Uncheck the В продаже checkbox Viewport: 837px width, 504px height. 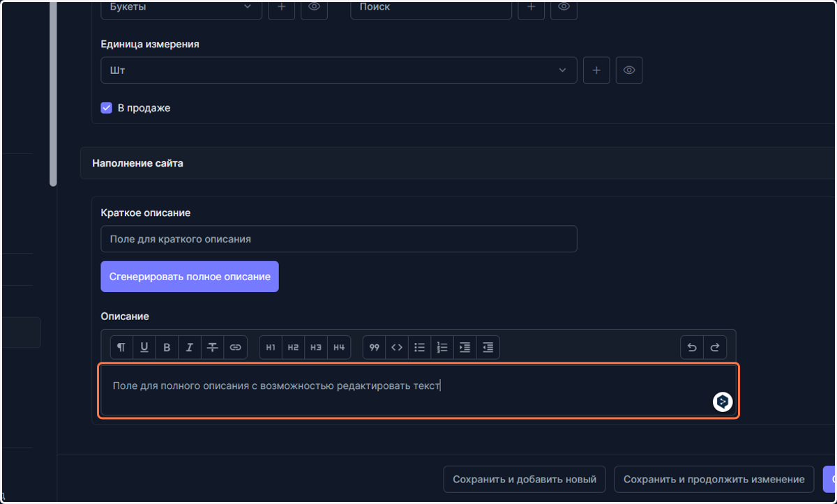(107, 108)
